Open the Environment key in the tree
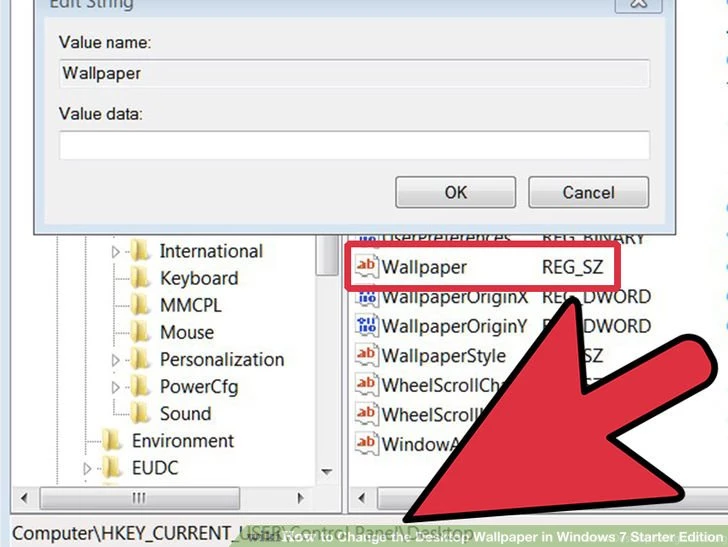 183,441
